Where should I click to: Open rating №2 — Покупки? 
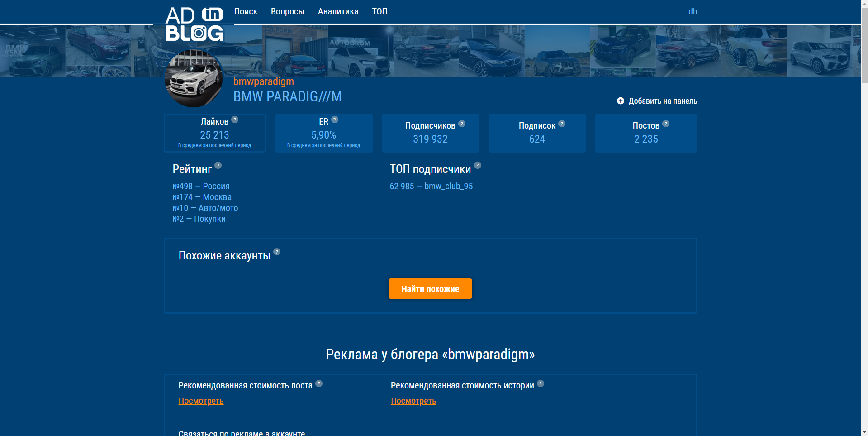pyautogui.click(x=199, y=219)
